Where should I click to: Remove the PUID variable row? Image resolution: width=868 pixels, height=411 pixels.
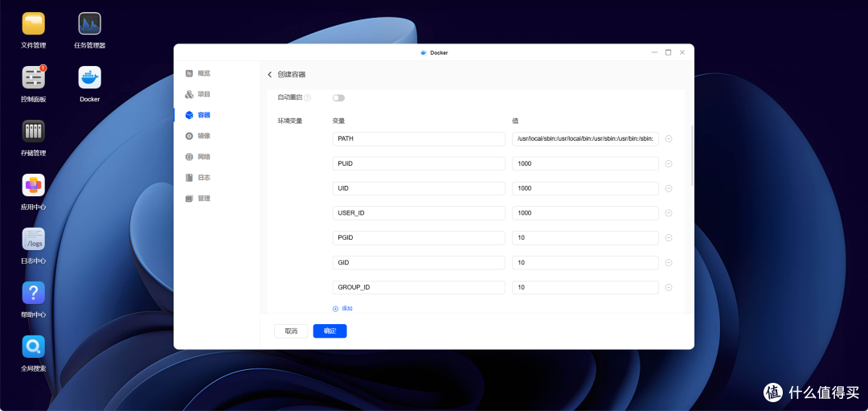(669, 163)
